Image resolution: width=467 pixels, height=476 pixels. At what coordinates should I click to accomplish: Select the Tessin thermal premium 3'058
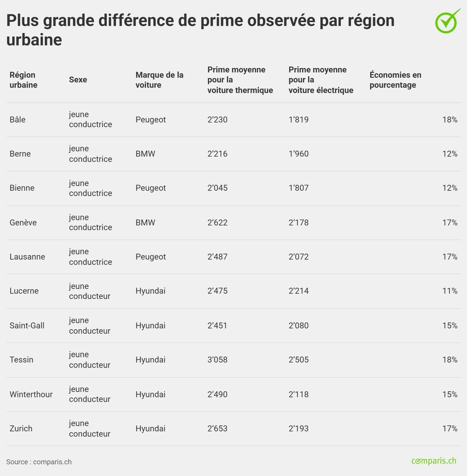coord(217,360)
